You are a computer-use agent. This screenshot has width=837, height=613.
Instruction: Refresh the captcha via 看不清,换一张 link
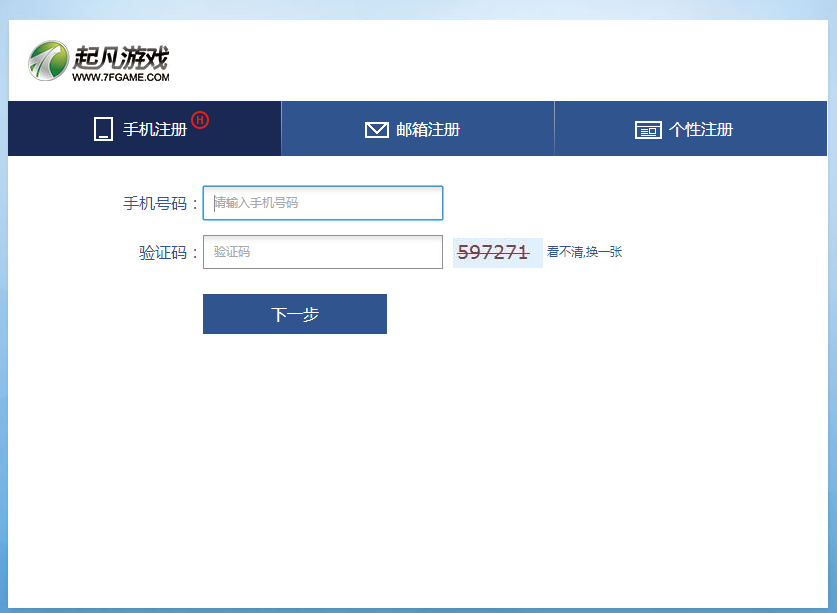583,252
